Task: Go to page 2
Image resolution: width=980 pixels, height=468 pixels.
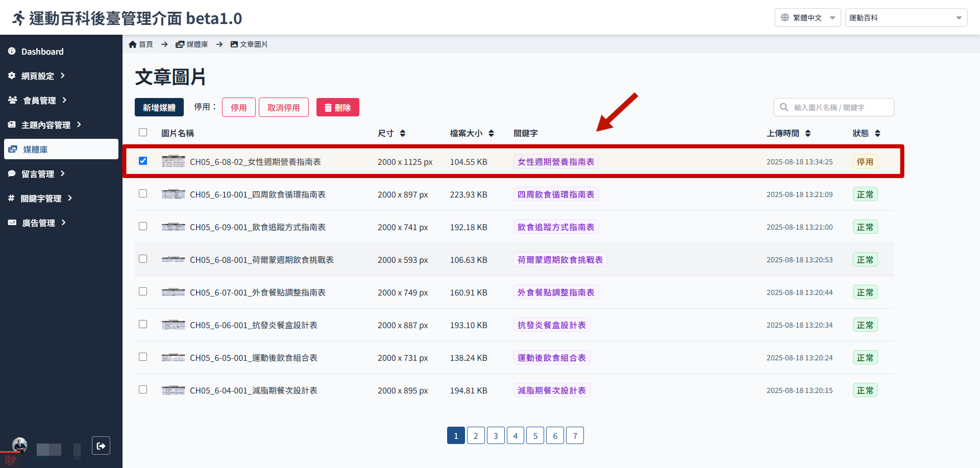Action: [x=476, y=435]
